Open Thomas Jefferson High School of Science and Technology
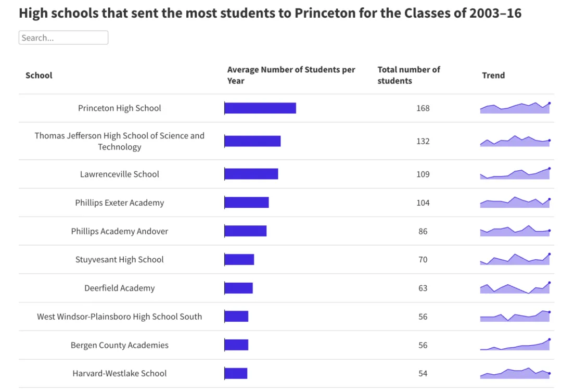The height and width of the screenshot is (392, 562). pos(120,141)
